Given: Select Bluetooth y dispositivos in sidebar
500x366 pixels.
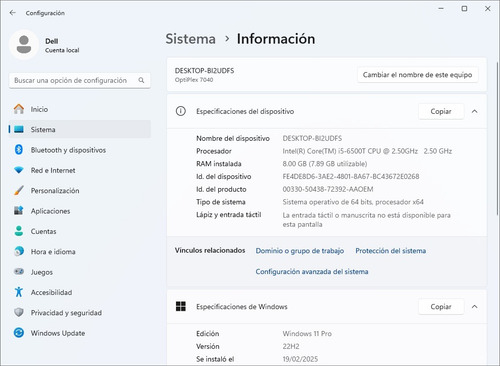Looking at the screenshot, I should 80,150.
